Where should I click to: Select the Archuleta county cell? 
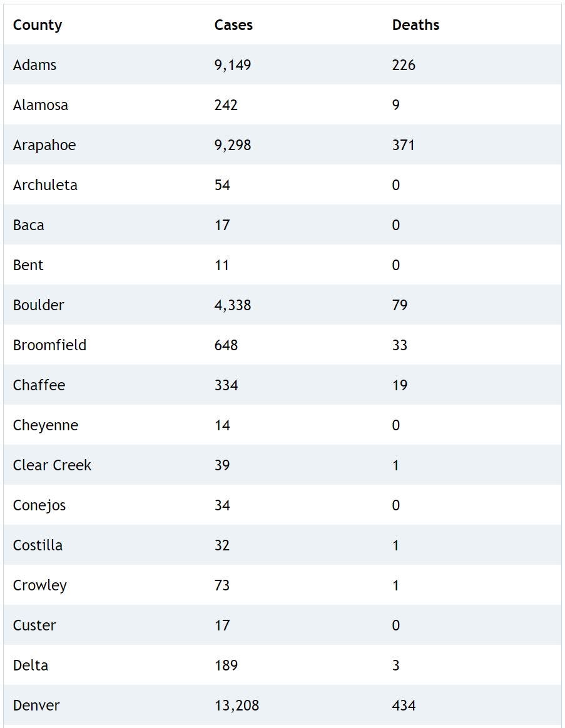(45, 185)
